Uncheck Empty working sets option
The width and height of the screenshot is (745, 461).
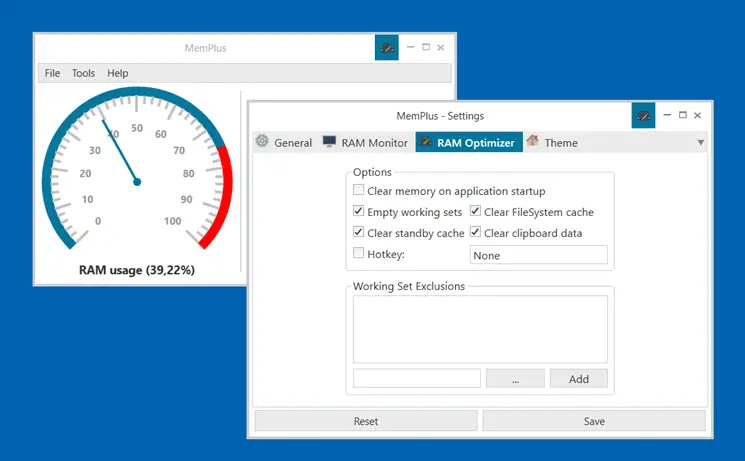[359, 211]
